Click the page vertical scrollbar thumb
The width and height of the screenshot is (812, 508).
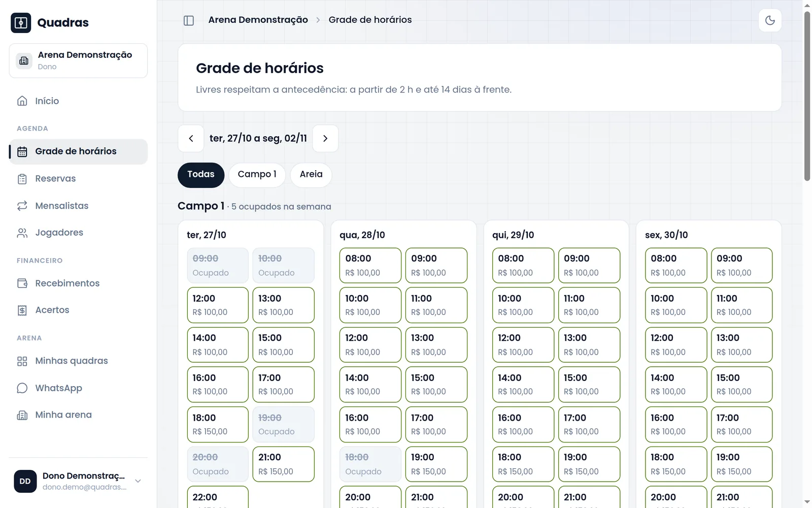click(807, 96)
